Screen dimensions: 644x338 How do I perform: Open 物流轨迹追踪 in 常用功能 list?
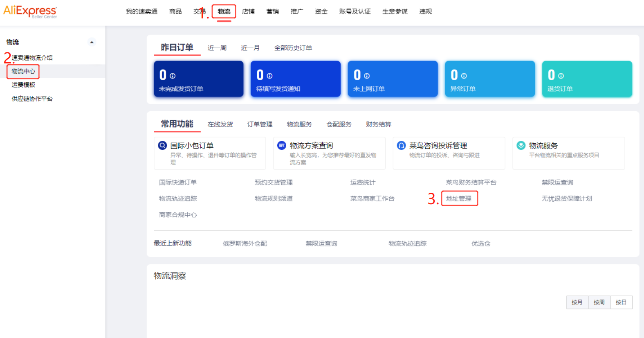click(x=178, y=199)
